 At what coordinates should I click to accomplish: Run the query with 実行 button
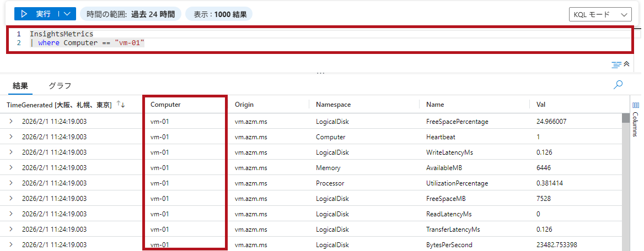[35, 14]
